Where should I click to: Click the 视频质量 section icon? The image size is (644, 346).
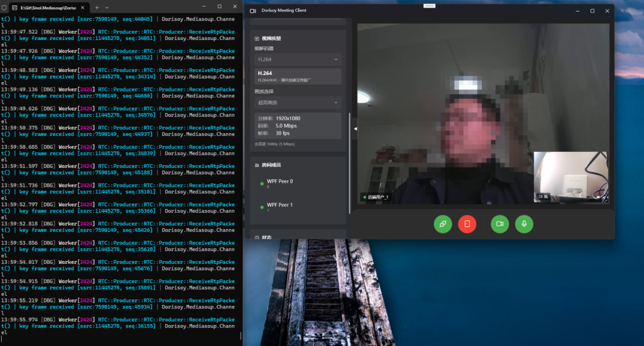point(256,39)
